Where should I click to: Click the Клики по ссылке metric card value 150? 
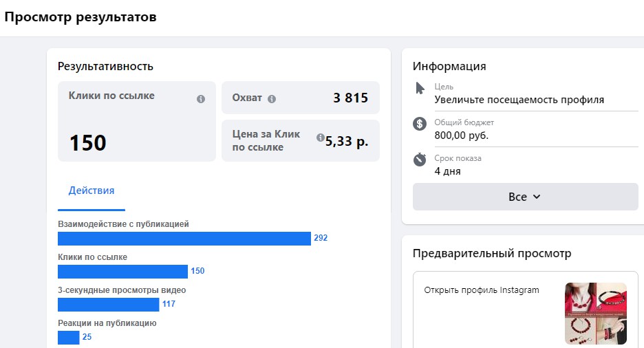click(88, 144)
